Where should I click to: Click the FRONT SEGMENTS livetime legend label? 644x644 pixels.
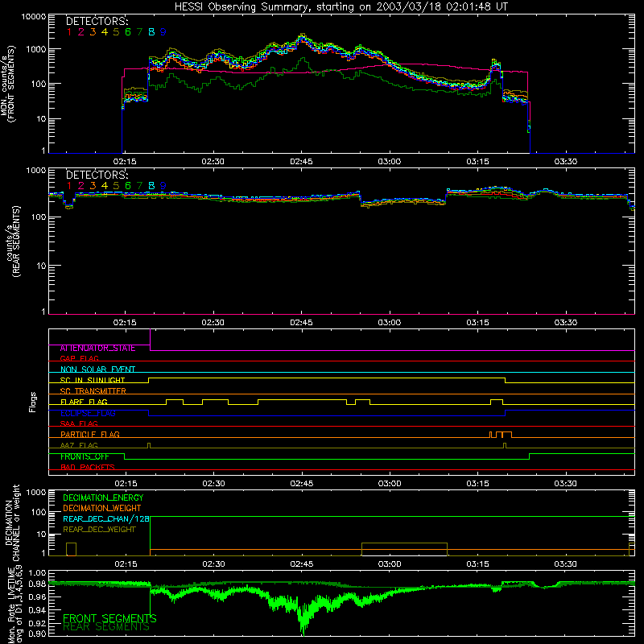[109, 618]
